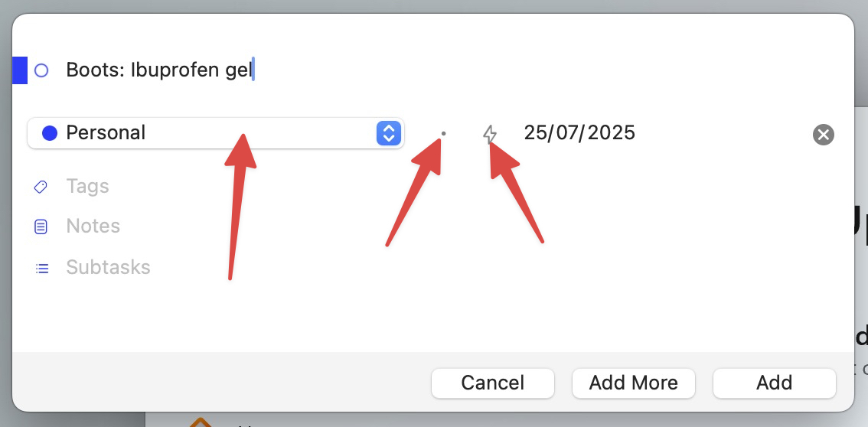Click the Add More button
Screen dimensions: 868x427
(x=633, y=383)
